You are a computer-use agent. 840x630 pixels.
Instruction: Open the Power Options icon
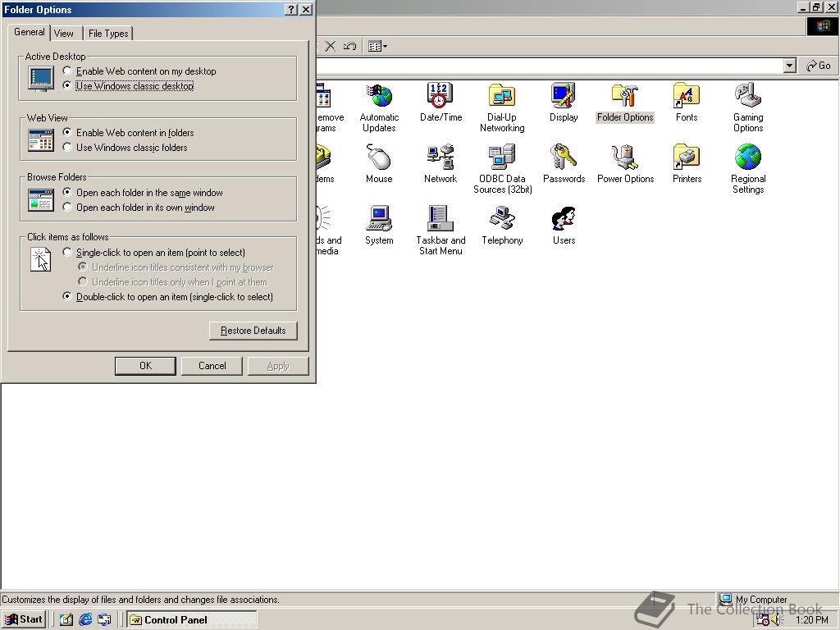click(625, 163)
